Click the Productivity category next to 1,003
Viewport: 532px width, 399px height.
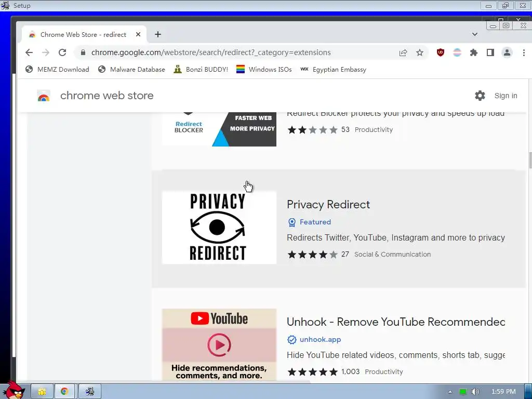[x=384, y=372]
